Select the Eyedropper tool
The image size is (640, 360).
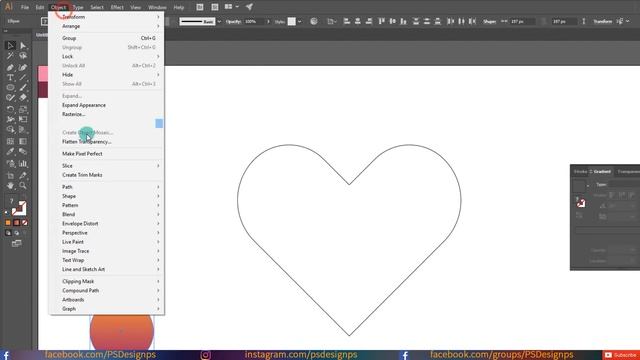[x=10, y=152]
